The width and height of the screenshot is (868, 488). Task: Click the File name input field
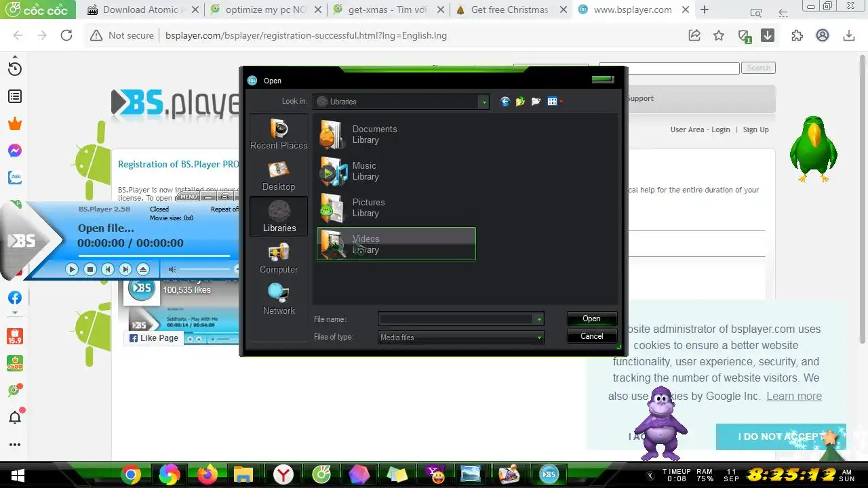pos(456,319)
